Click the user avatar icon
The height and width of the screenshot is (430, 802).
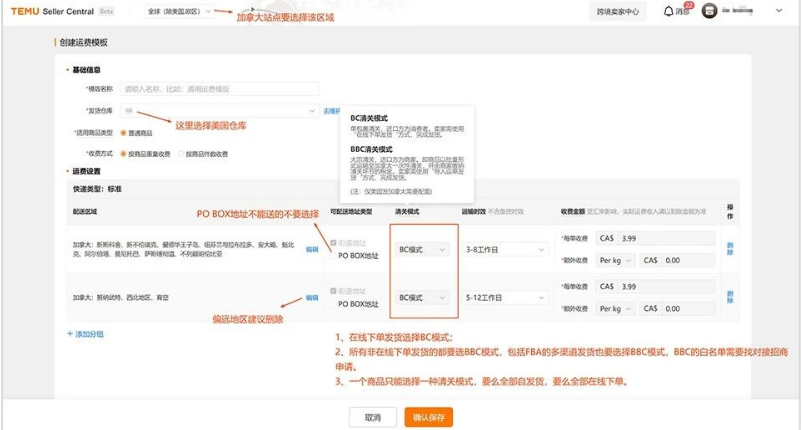[x=709, y=11]
